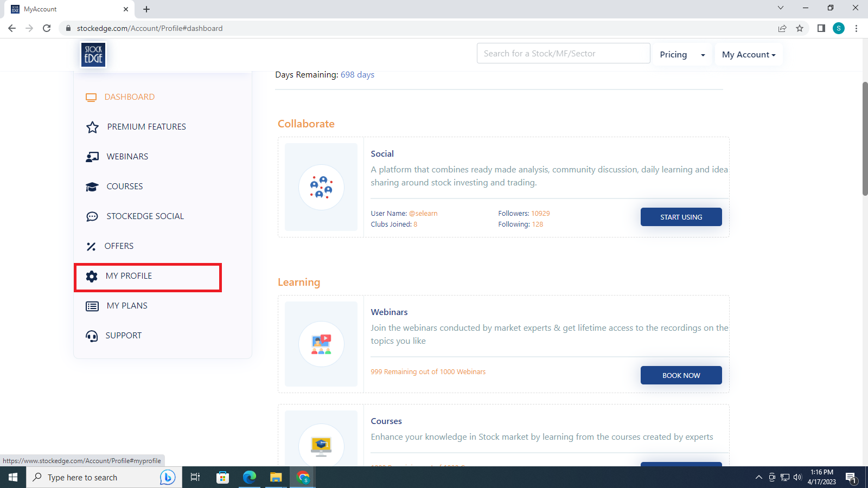Expand the Pricing dropdown
Viewport: 868px width, 488px height.
tap(682, 55)
